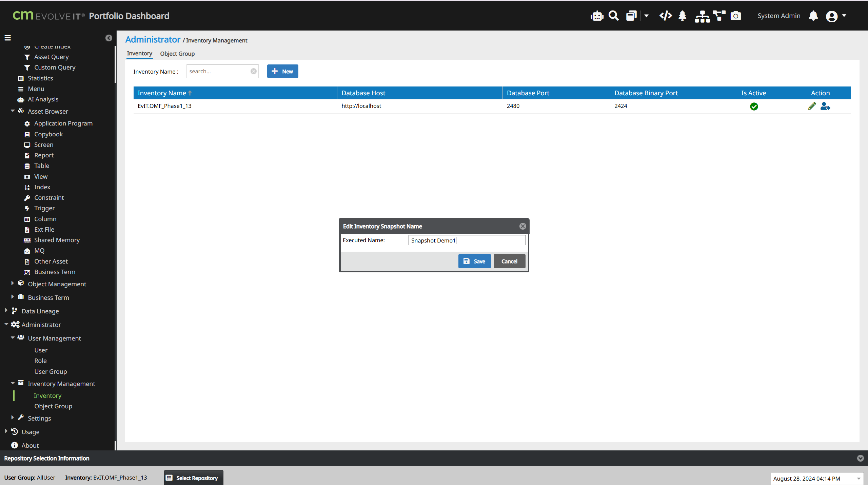
Task: Switch to the Inventory tab
Action: [x=139, y=54]
